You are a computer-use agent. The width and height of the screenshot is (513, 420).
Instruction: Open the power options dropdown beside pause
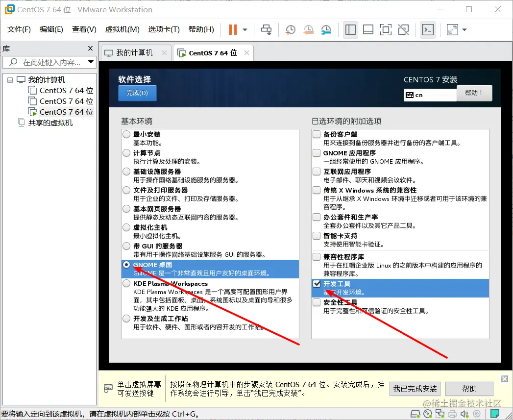[x=244, y=30]
